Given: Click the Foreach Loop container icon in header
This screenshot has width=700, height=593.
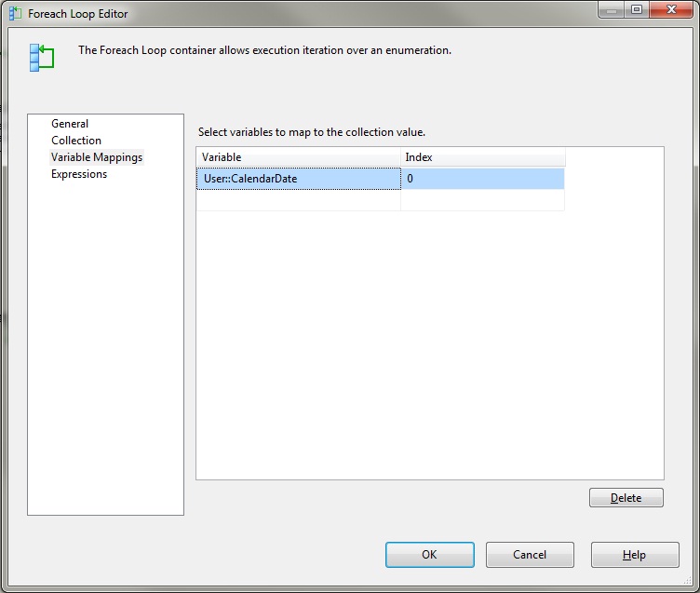Looking at the screenshot, I should point(41,57).
